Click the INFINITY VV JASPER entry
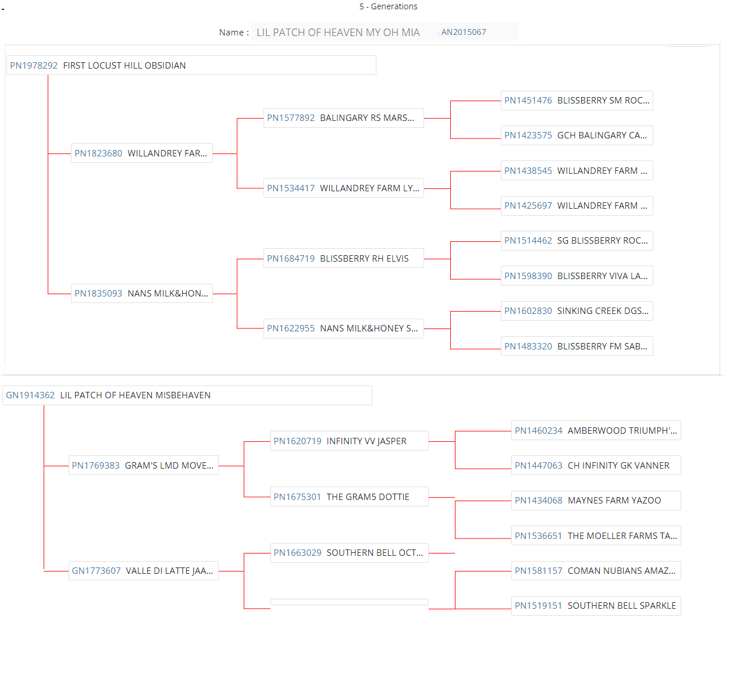Screen dimensions: 744x700 (366, 441)
